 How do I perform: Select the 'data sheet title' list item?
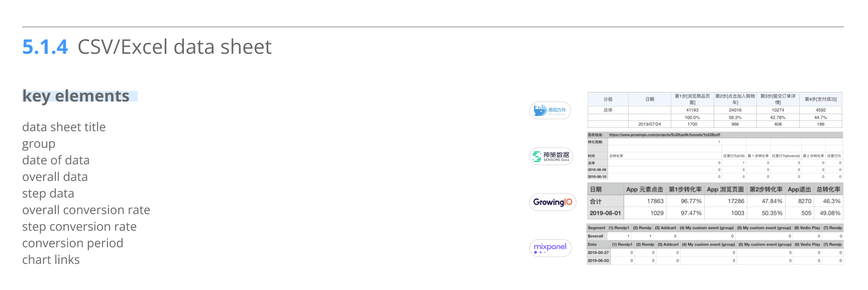[64, 127]
